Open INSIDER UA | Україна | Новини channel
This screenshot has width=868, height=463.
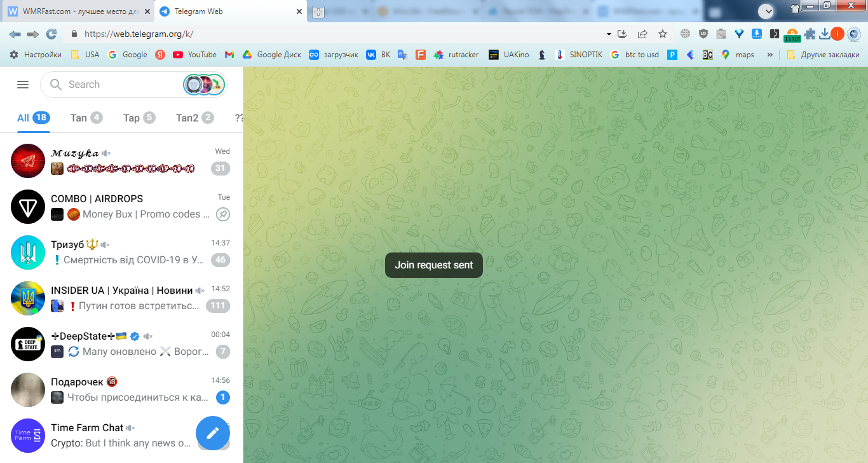pos(121,298)
